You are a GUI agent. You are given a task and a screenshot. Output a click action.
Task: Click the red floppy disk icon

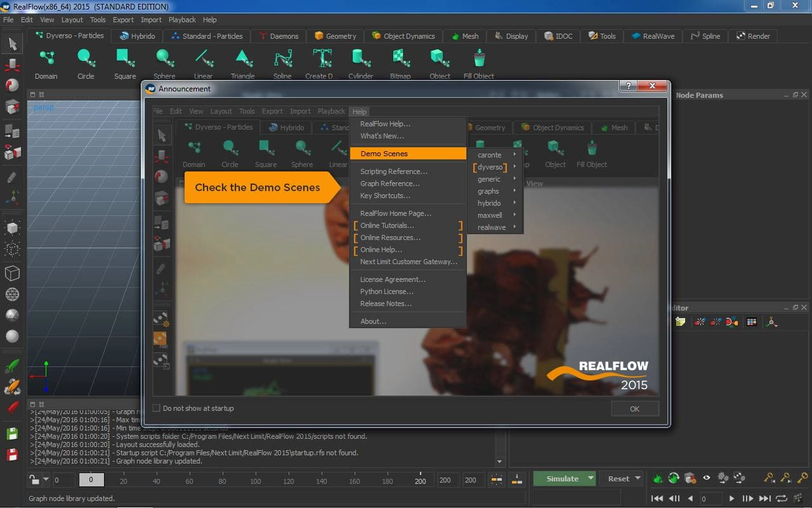12,454
